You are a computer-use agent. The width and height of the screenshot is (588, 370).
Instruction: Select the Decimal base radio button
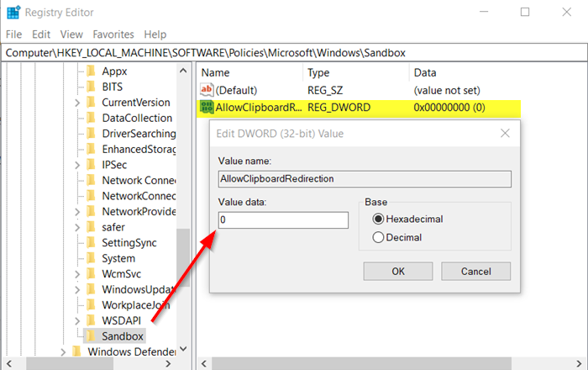pyautogui.click(x=378, y=237)
